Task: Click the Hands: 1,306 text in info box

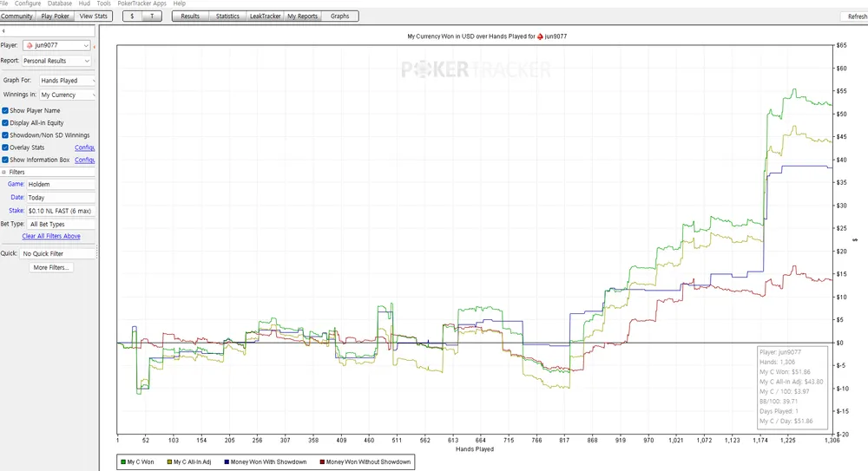Action: (x=778, y=362)
